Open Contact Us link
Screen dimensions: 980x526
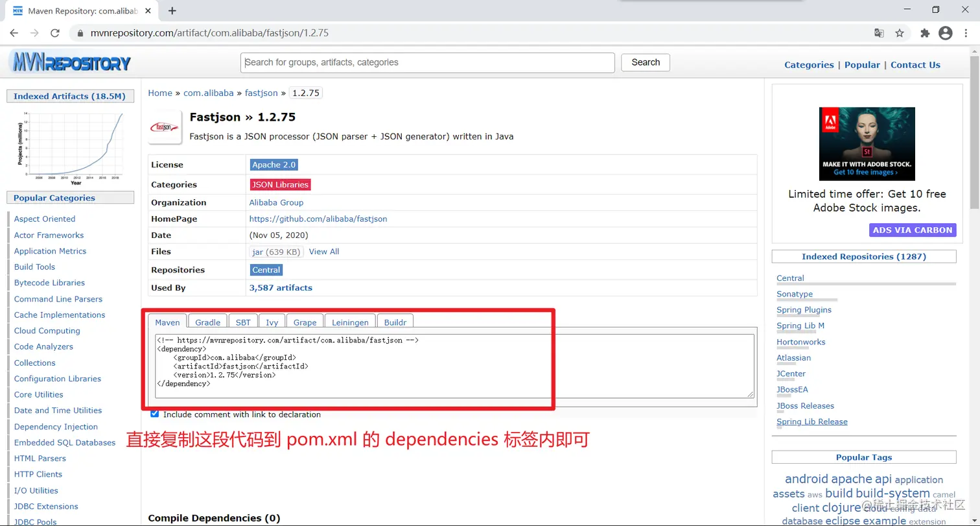(915, 65)
